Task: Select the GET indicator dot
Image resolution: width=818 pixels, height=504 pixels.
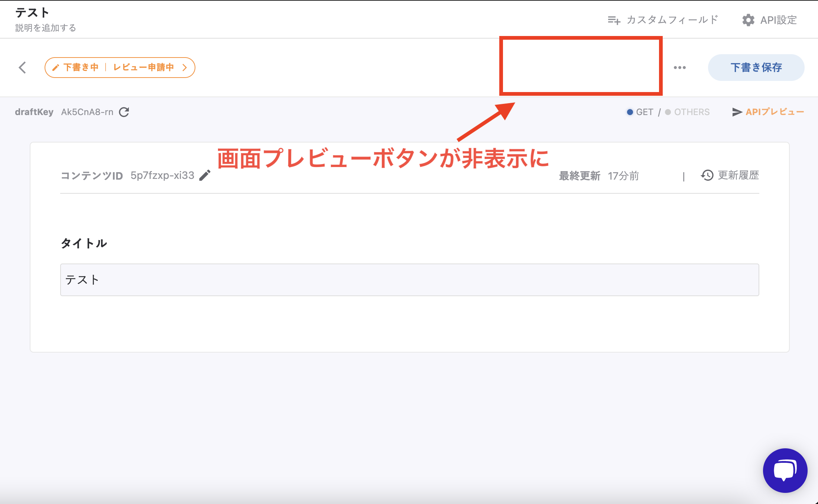Action: (630, 112)
